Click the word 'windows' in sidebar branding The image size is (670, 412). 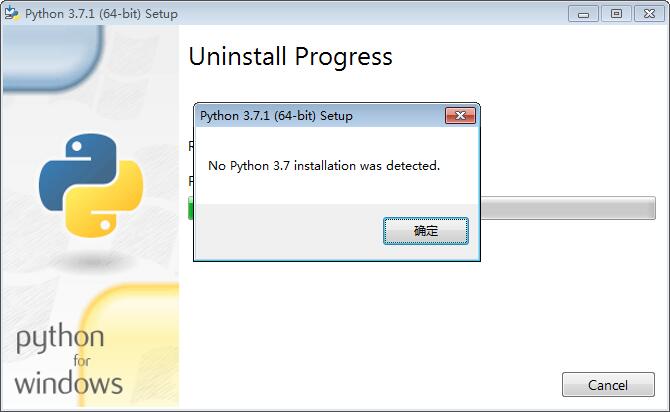(69, 383)
